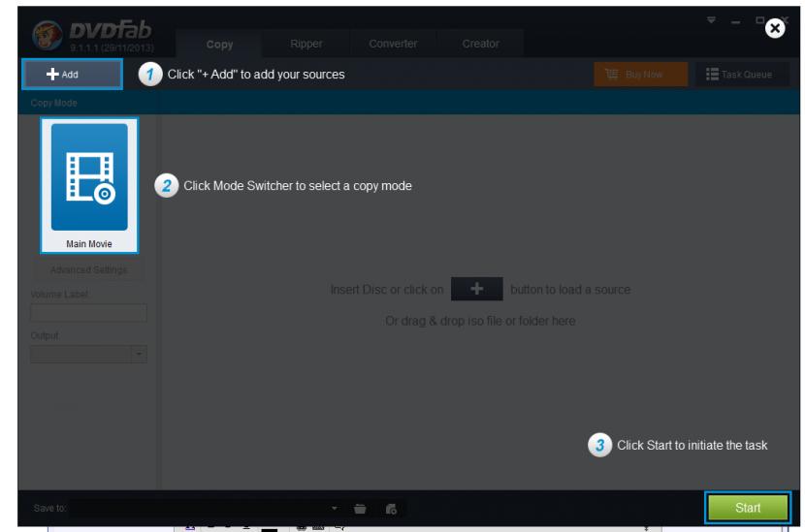
Task: Open the title bar dropdown menu arrow
Action: (711, 20)
